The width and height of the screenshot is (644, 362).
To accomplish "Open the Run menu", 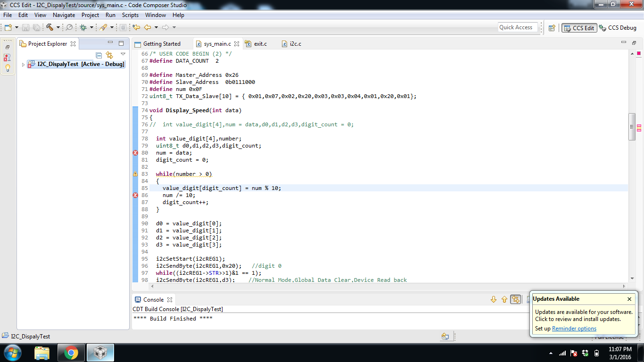I will coord(110,15).
